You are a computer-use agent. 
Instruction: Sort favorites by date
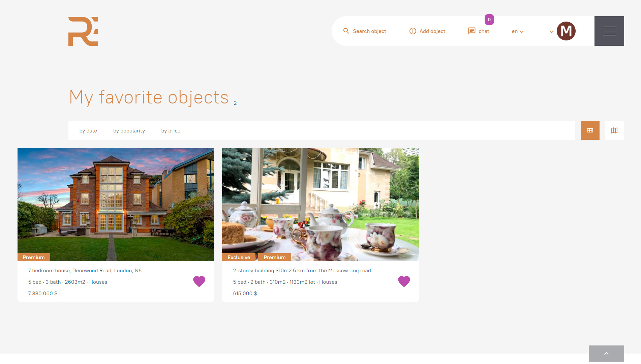[88, 131]
